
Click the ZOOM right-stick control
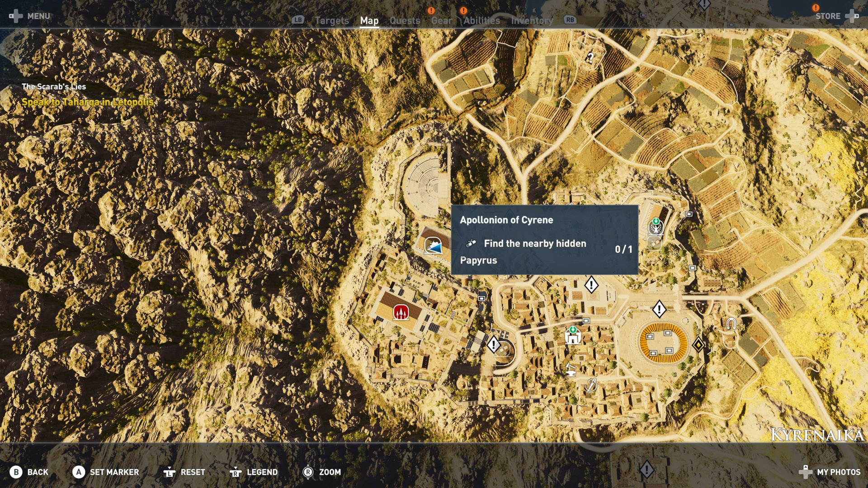pyautogui.click(x=321, y=472)
